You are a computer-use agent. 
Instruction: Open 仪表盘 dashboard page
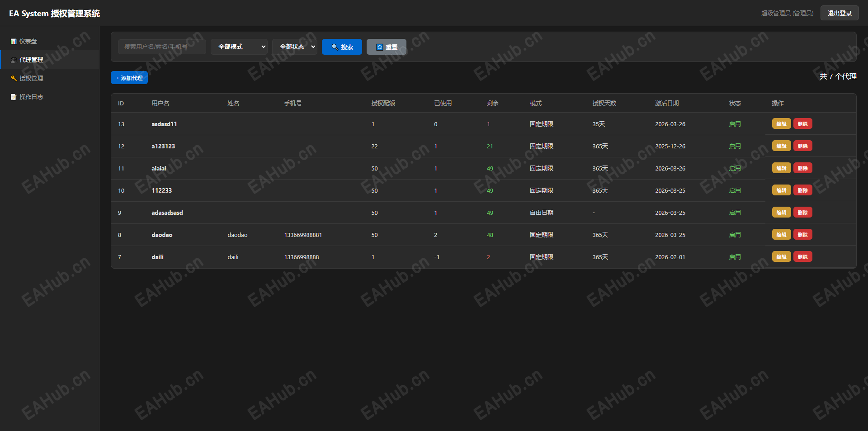coord(50,41)
